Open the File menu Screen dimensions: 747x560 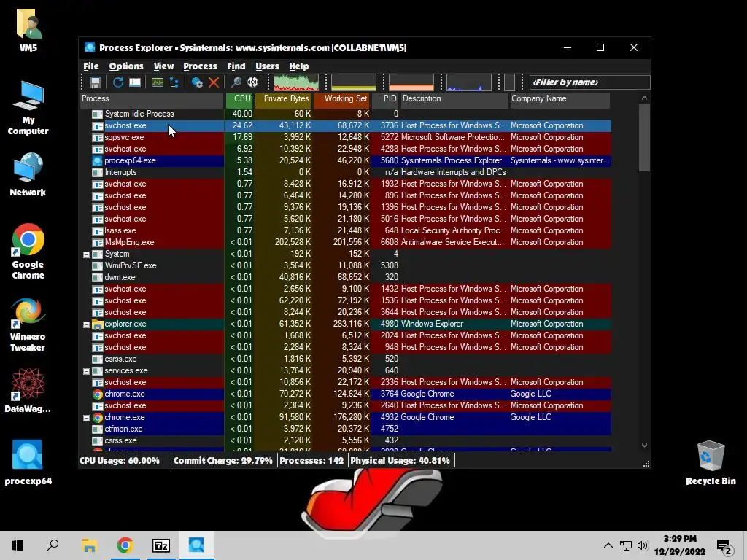pyautogui.click(x=91, y=66)
